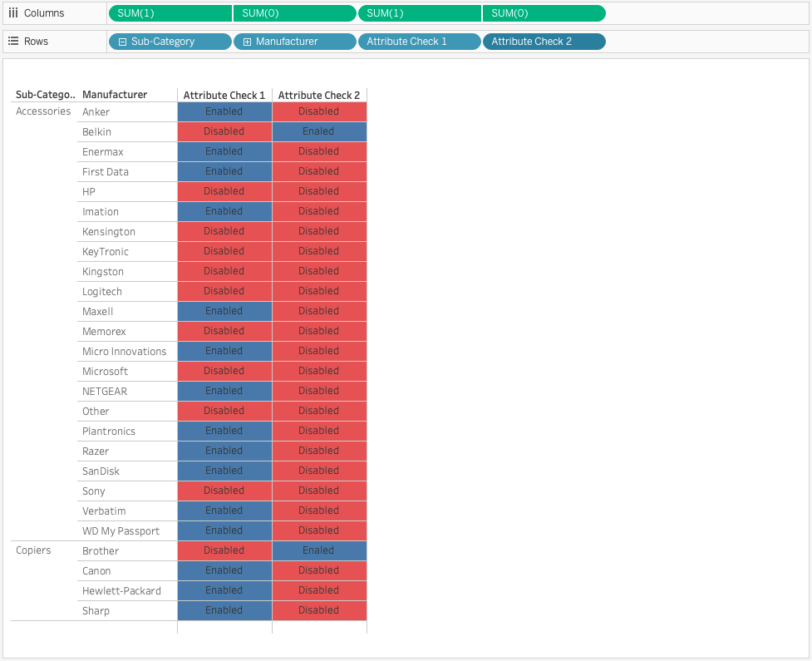The image size is (812, 661).
Task: Click the Attribute Check 2 pill on Rows
Action: click(x=544, y=42)
